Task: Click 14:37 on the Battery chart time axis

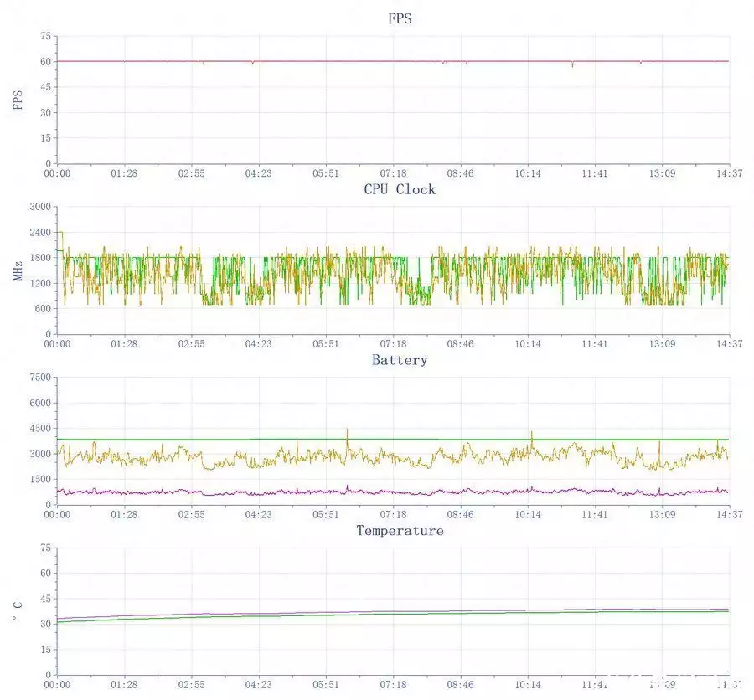Action: pos(730,515)
